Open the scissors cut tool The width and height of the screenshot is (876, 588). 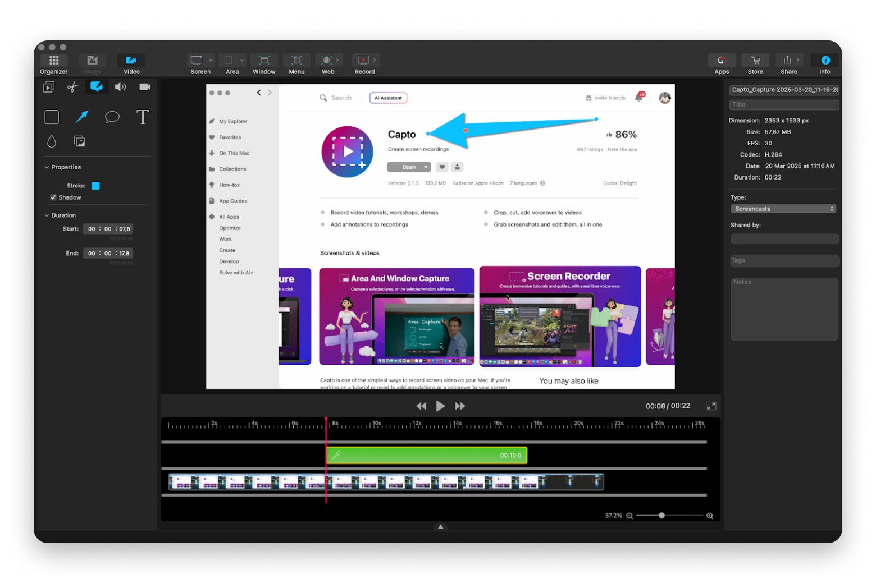(x=72, y=87)
